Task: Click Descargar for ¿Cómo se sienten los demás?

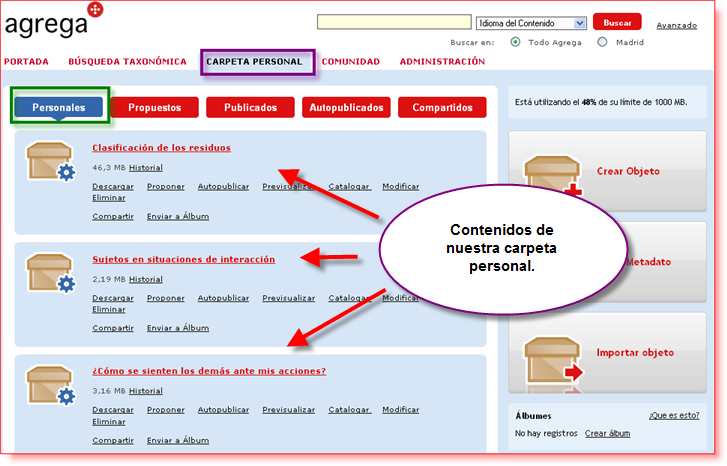Action: tap(113, 410)
